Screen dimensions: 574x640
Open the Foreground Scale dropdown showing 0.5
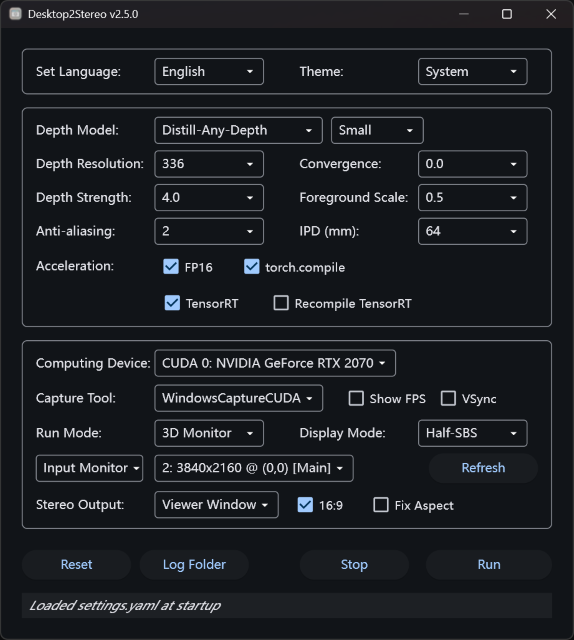point(472,198)
